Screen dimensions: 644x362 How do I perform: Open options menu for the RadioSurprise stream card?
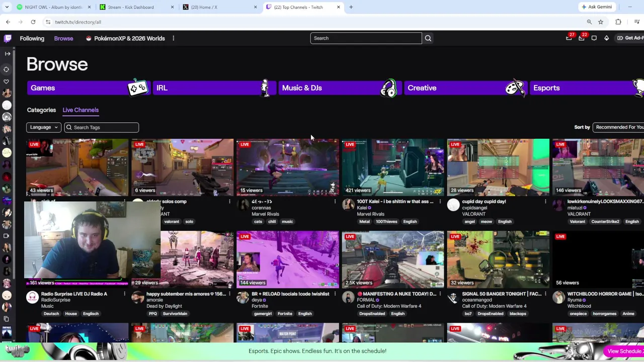(x=124, y=294)
